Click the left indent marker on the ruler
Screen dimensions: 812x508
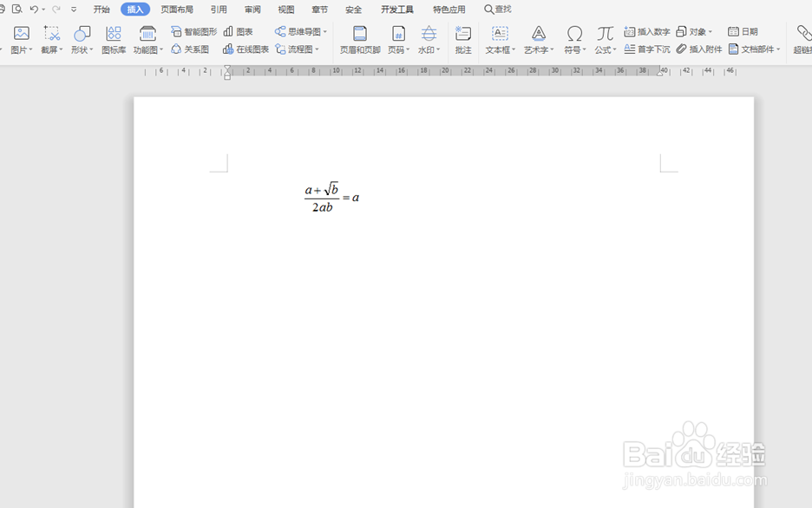point(227,75)
